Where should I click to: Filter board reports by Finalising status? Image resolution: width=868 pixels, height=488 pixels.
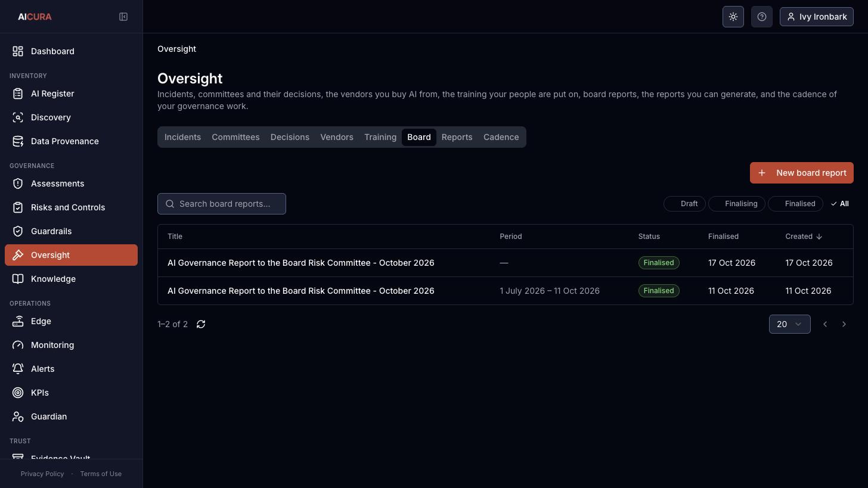tap(737, 204)
